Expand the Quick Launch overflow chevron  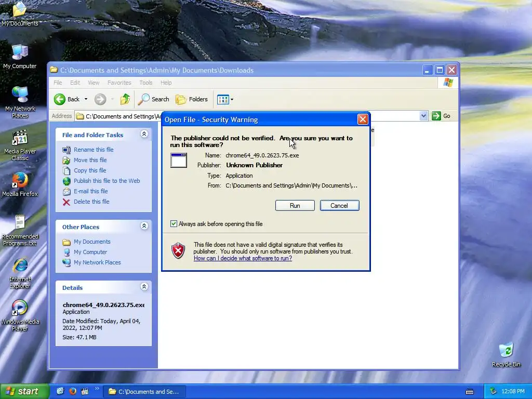pyautogui.click(x=97, y=389)
